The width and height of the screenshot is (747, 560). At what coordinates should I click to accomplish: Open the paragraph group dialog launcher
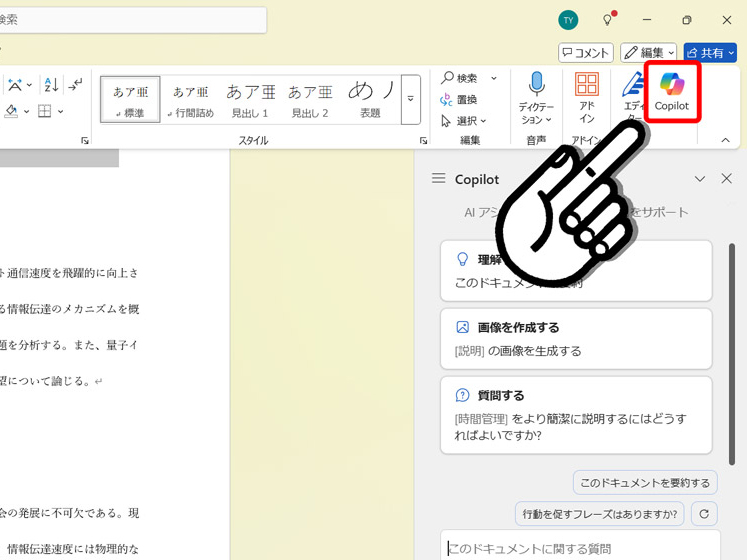pos(85,140)
